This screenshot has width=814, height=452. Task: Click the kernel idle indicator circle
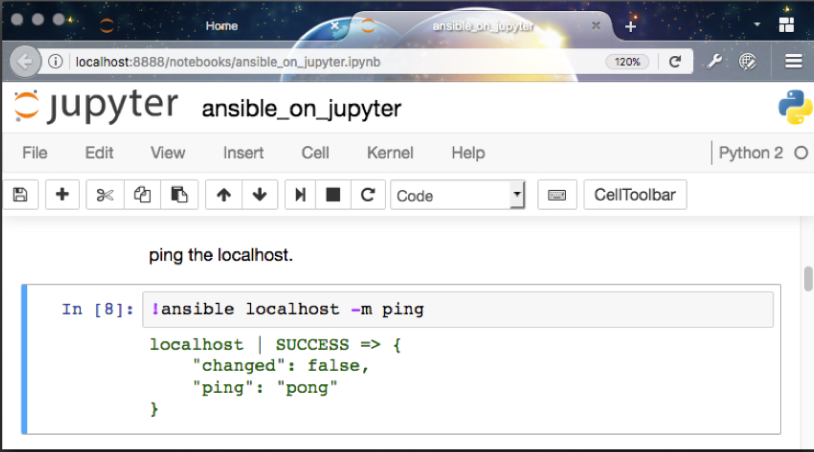(x=801, y=153)
